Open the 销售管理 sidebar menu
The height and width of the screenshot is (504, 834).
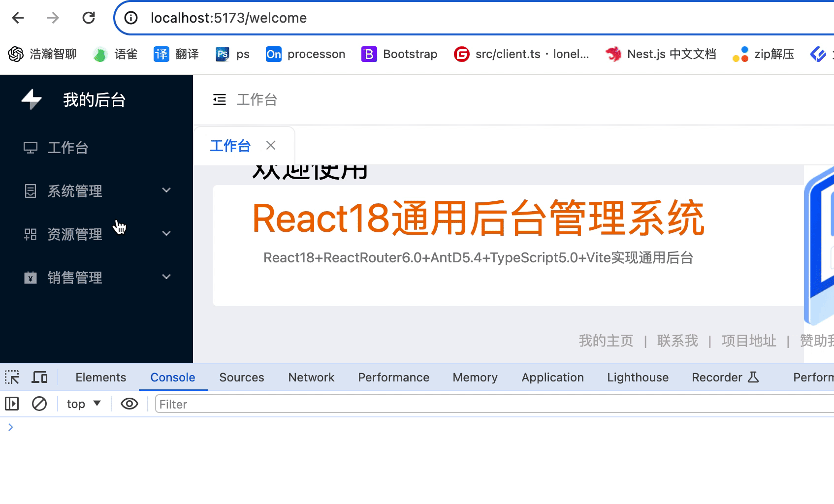[96, 278]
